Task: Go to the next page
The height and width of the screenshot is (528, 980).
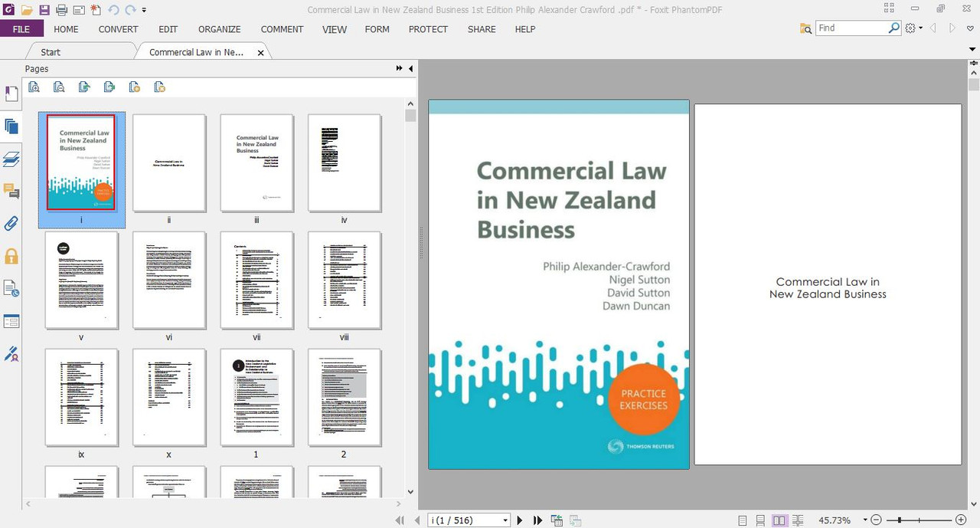Action: coord(520,520)
